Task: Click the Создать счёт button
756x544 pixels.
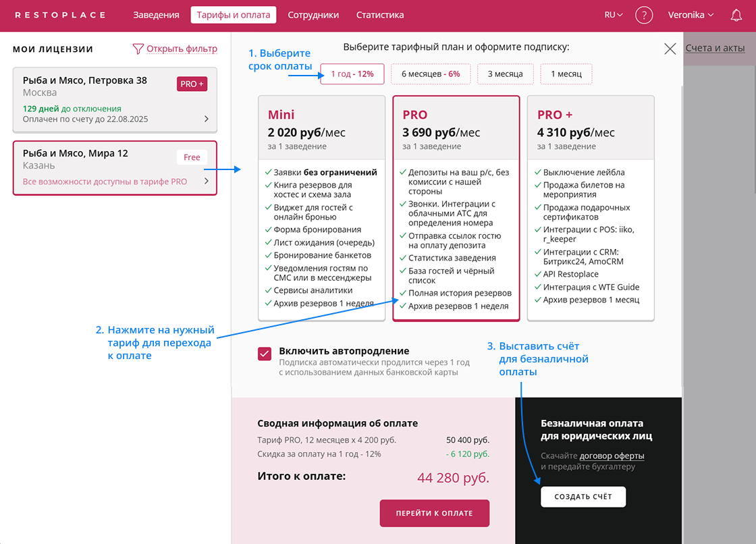Action: 583,496
